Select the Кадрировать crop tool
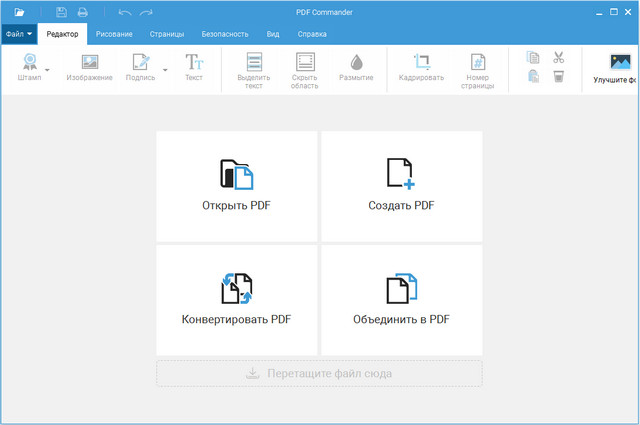Screen dimensions: 640x425 click(421, 67)
